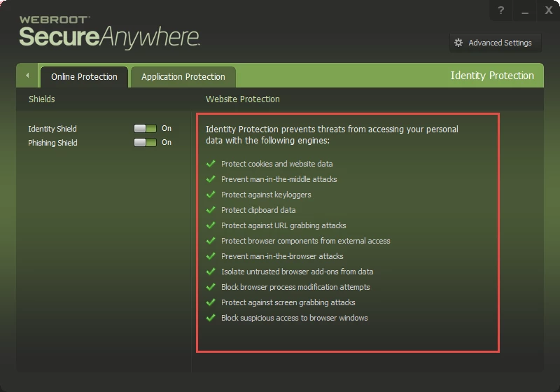The width and height of the screenshot is (560, 392).
Task: Click the Identity Protection description paragraph
Action: [332, 135]
